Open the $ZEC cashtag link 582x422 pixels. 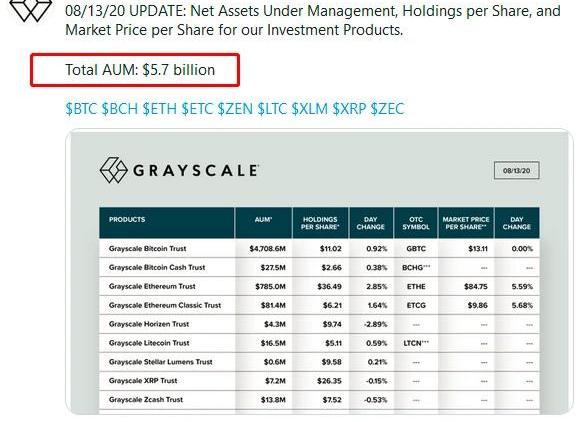388,109
